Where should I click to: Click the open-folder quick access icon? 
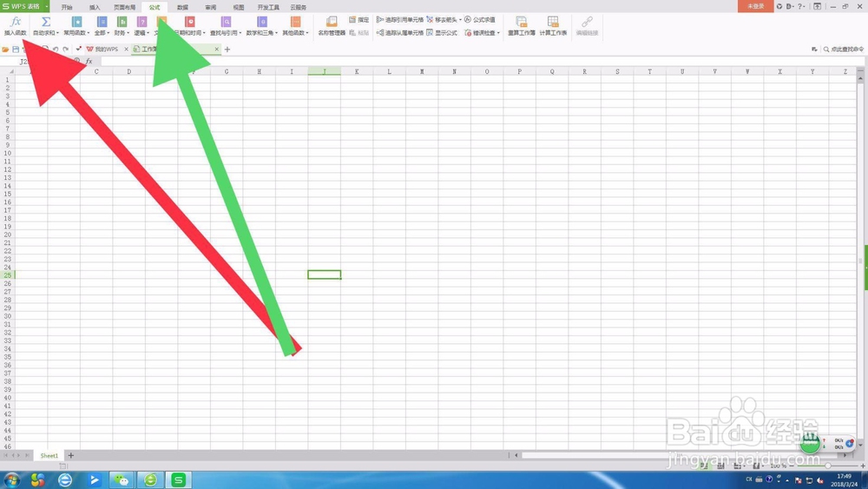click(x=5, y=50)
